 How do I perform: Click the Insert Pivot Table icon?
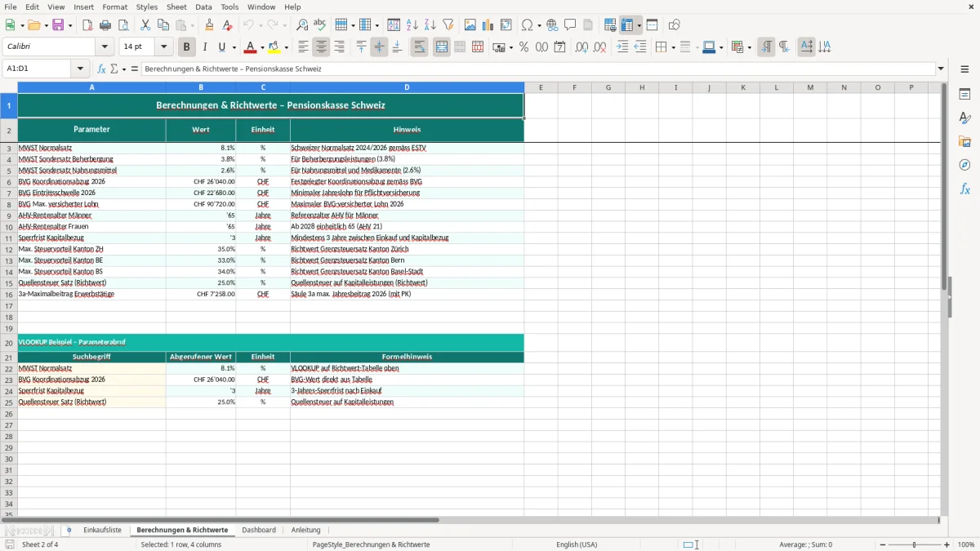pos(506,25)
